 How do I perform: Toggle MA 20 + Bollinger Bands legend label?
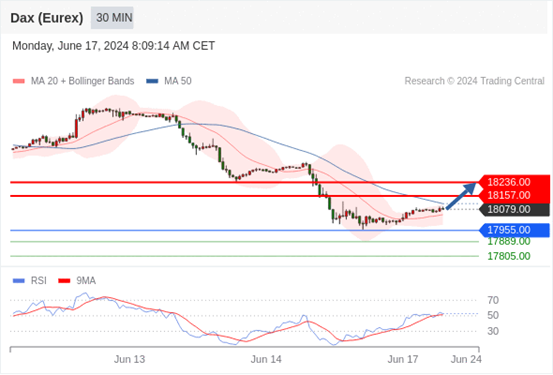pos(83,81)
